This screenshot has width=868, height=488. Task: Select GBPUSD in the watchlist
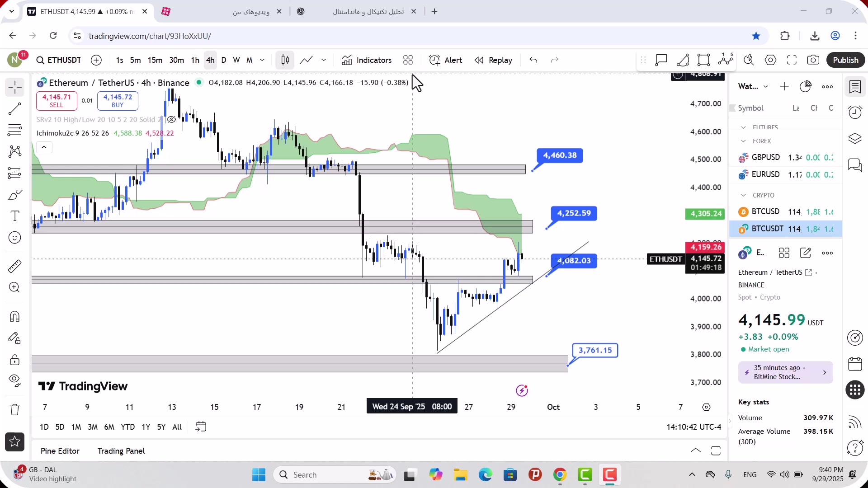pyautogui.click(x=785, y=158)
